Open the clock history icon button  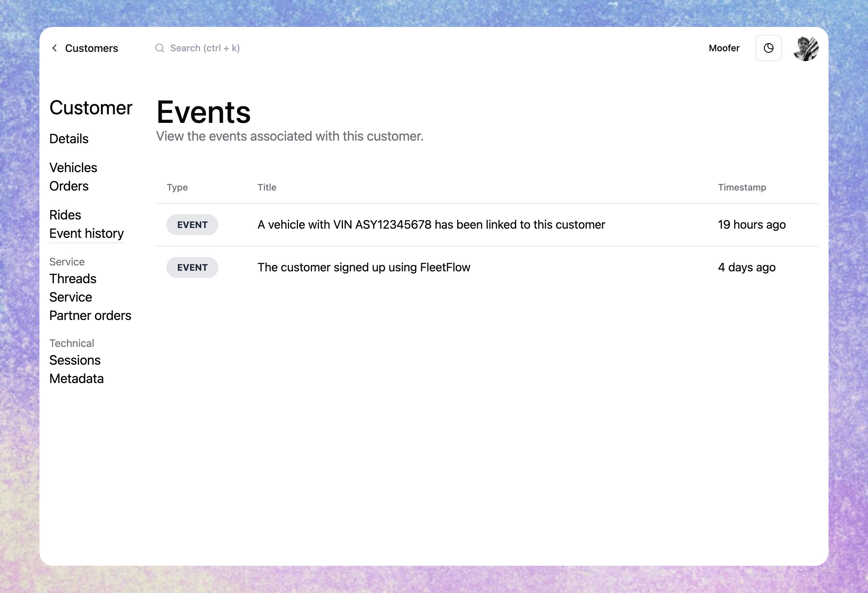click(768, 48)
